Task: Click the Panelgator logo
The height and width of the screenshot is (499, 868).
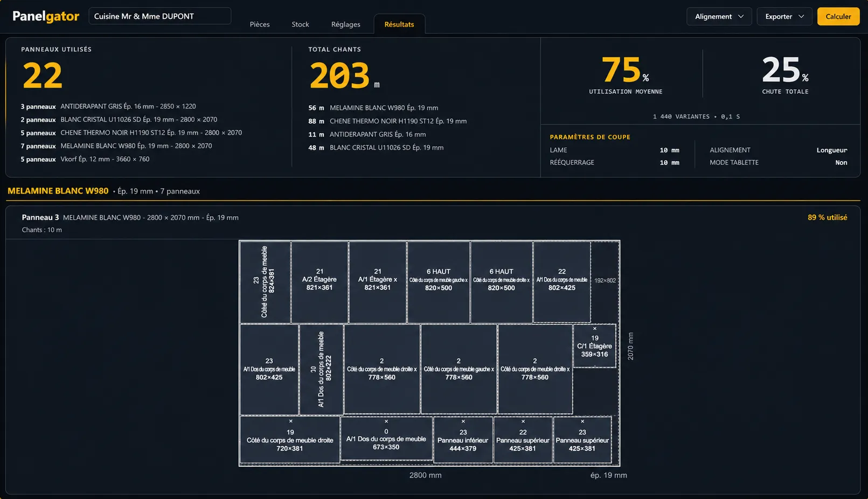Action: 46,16
